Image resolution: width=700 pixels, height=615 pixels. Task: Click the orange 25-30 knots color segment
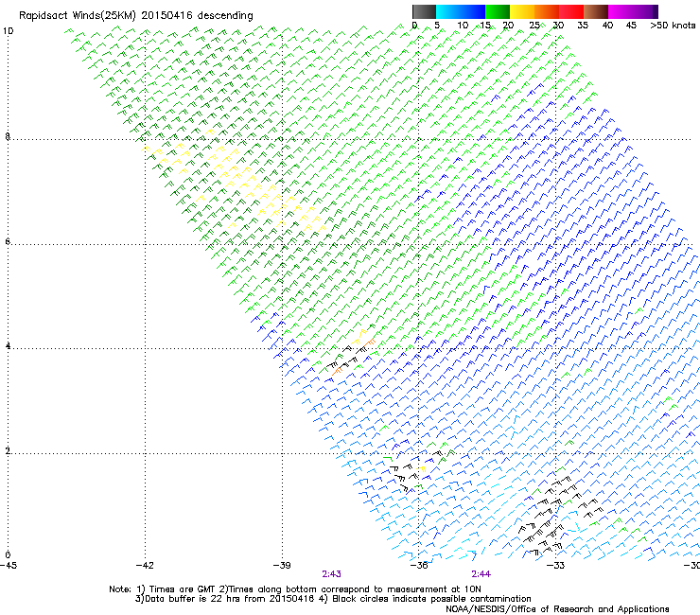pyautogui.click(x=547, y=11)
